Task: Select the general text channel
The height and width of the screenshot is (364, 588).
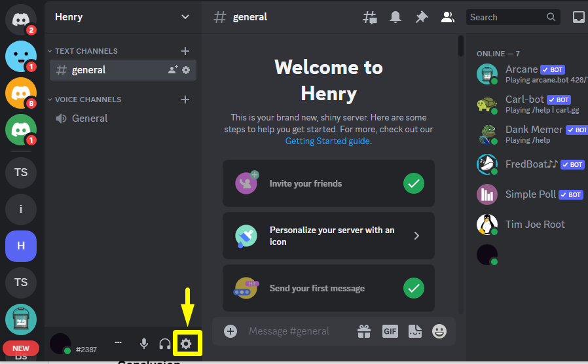Action: pos(123,70)
